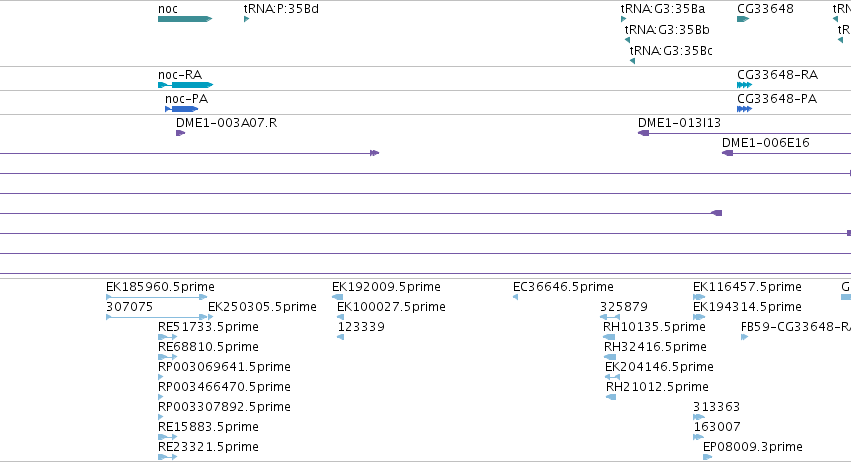
Task: Click the DME1-006E16 clone label
Action: click(x=765, y=143)
